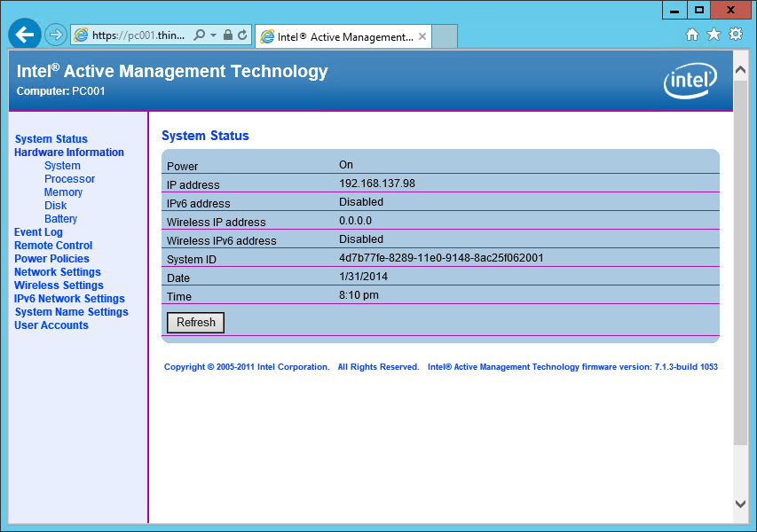This screenshot has width=757, height=532.
Task: Click the scrollbar down arrow
Action: click(740, 504)
